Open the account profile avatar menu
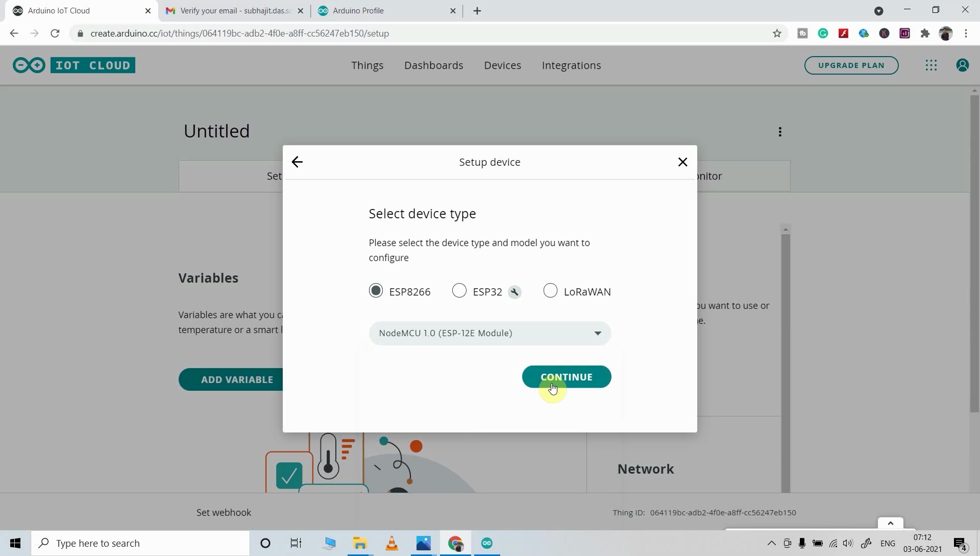 tap(963, 65)
